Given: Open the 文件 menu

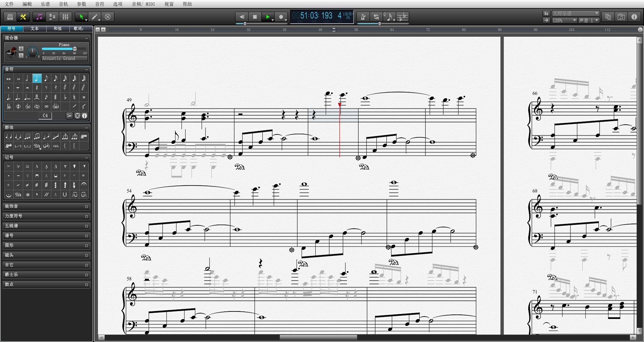Looking at the screenshot, I should [9, 4].
